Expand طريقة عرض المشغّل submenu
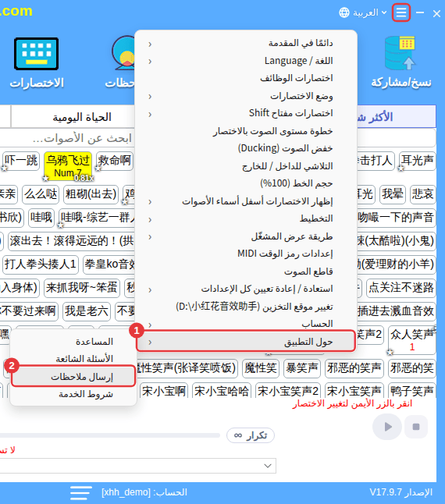 click(x=246, y=236)
